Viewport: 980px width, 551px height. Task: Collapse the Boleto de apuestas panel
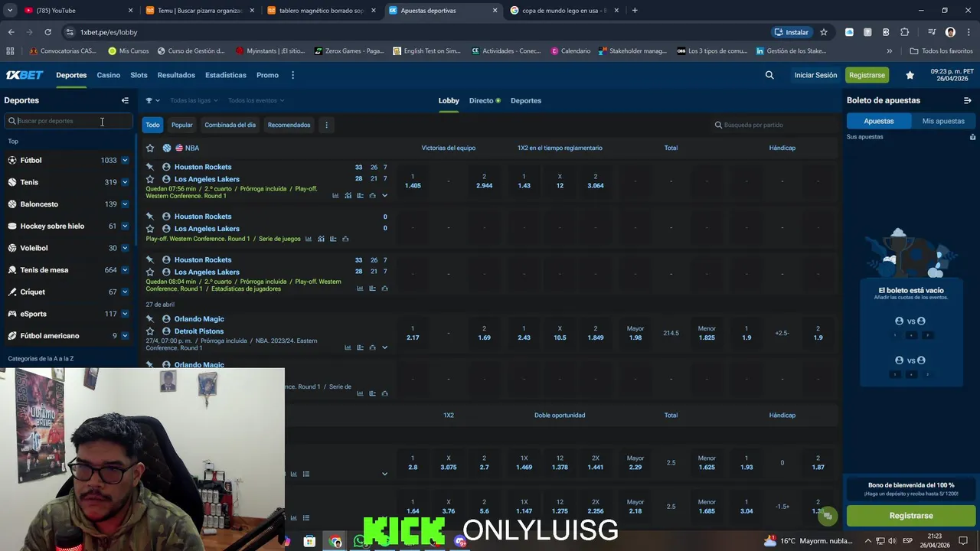click(967, 100)
